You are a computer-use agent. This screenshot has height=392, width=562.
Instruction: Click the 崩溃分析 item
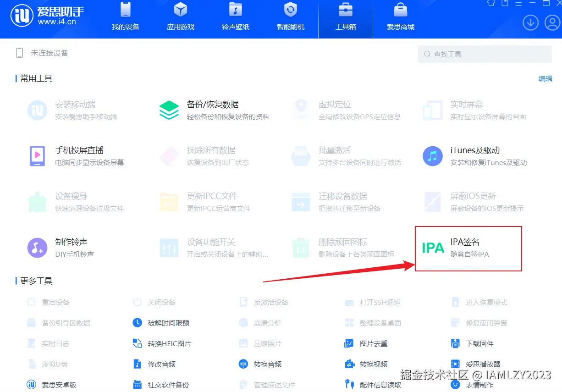coord(260,323)
